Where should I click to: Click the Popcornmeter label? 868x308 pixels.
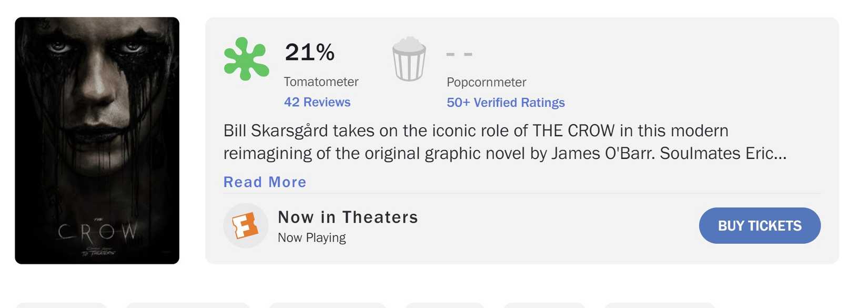click(486, 82)
